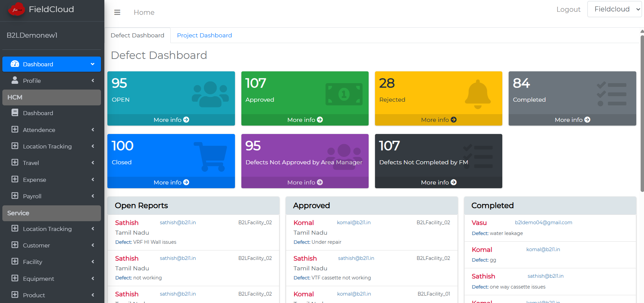Click plus icon beside Attendence
Image resolution: width=644 pixels, height=303 pixels.
tap(15, 130)
